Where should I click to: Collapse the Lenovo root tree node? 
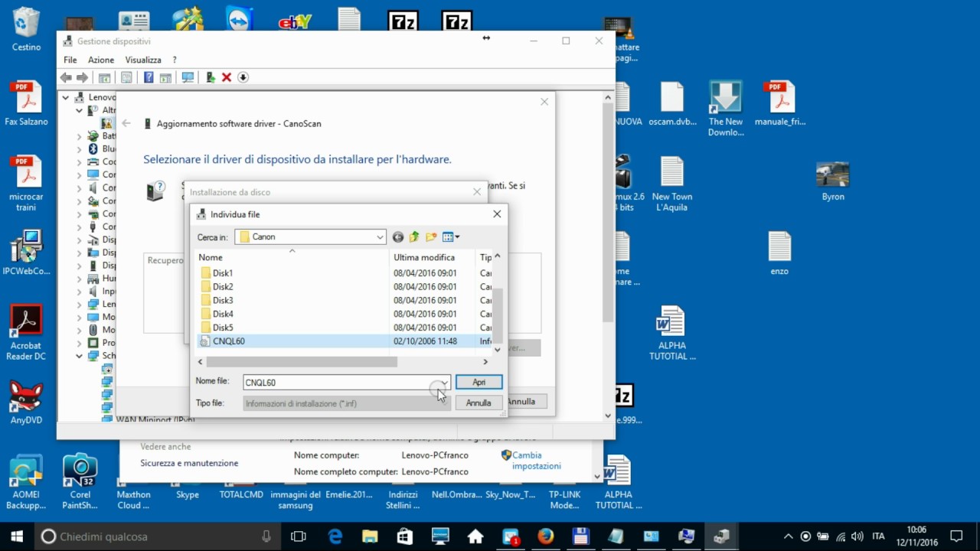[66, 97]
